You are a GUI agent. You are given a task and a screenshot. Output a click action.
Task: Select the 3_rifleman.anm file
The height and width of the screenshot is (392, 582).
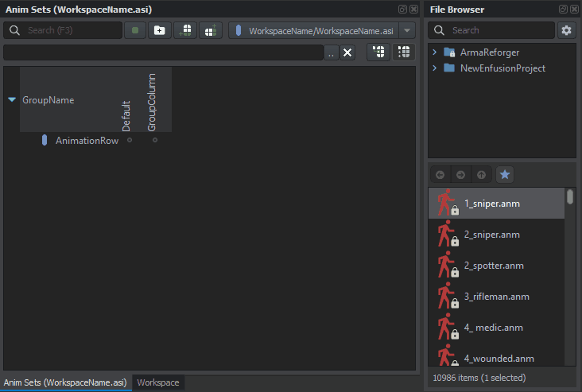[497, 297]
